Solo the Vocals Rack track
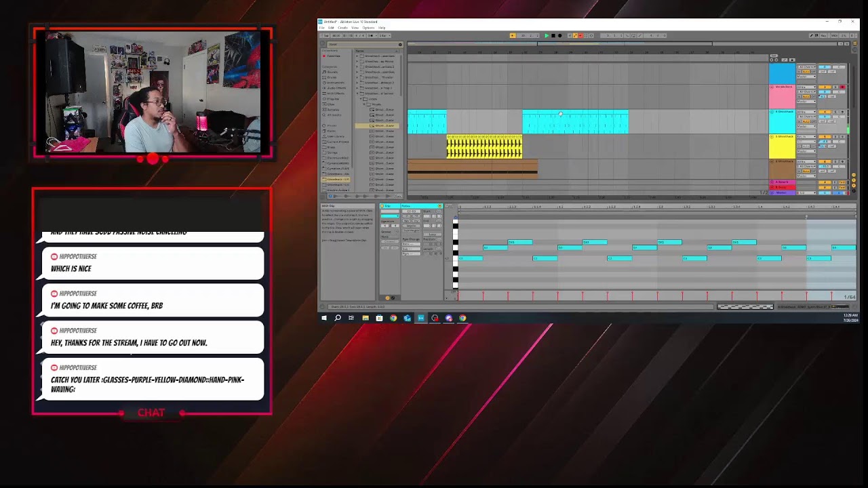 click(835, 87)
